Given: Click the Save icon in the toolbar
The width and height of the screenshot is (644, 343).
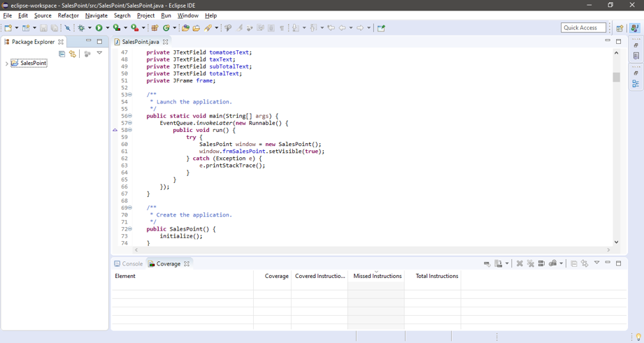Looking at the screenshot, I should [43, 28].
